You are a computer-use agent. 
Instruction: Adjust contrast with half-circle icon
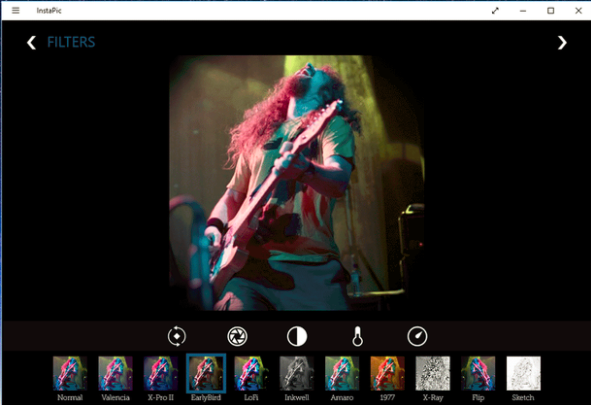pyautogui.click(x=297, y=336)
